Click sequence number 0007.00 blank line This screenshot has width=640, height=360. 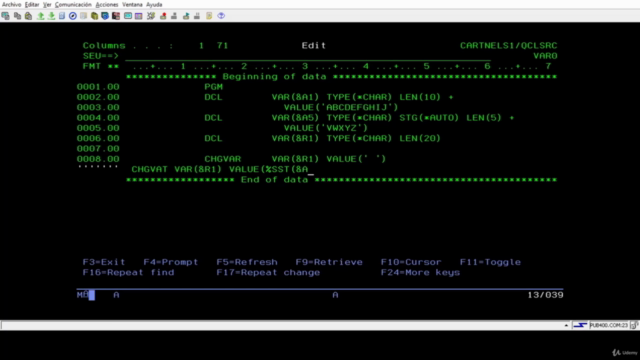[x=98, y=149]
